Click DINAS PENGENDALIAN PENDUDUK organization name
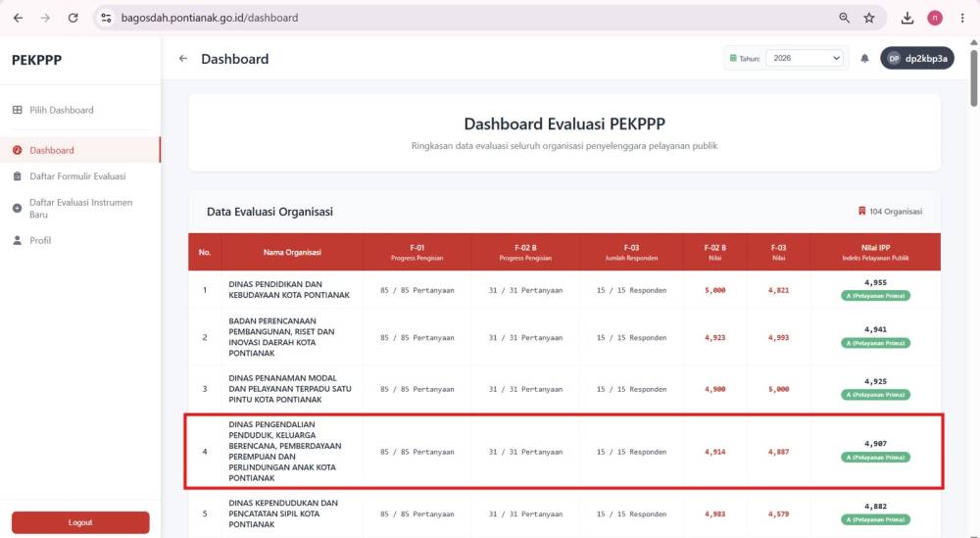 284,451
